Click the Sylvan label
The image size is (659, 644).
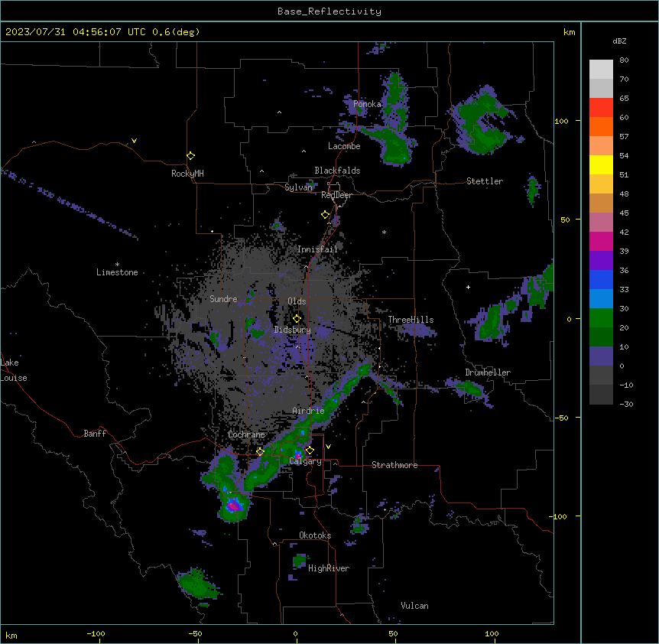point(298,187)
